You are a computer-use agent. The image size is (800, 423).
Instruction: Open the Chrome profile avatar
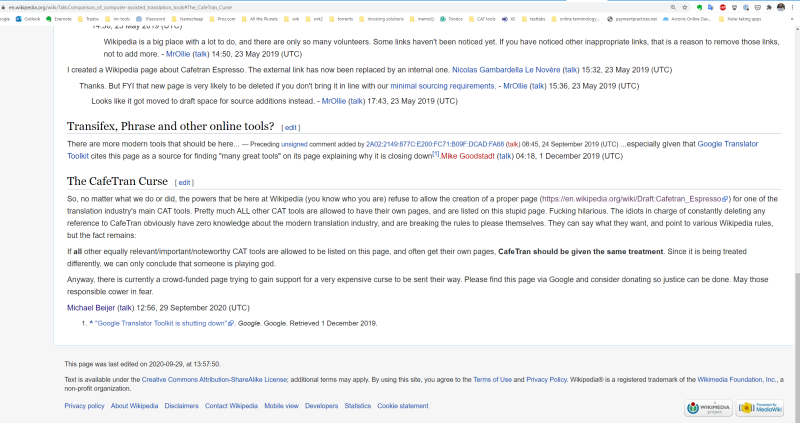click(781, 7)
